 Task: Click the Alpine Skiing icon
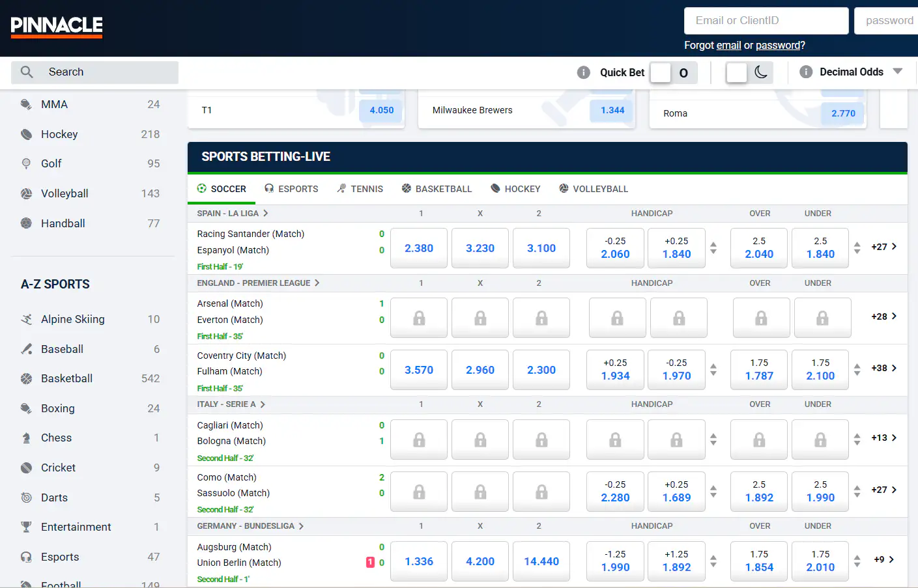[x=26, y=319]
